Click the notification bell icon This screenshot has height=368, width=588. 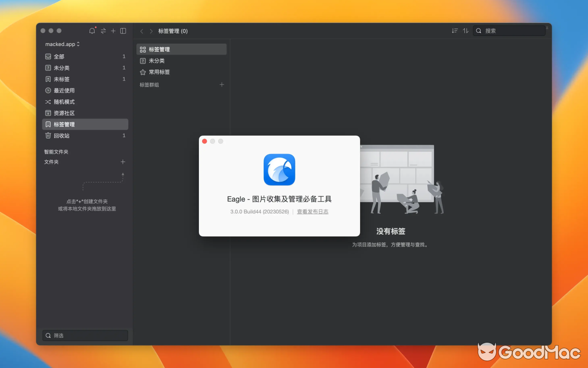[92, 31]
